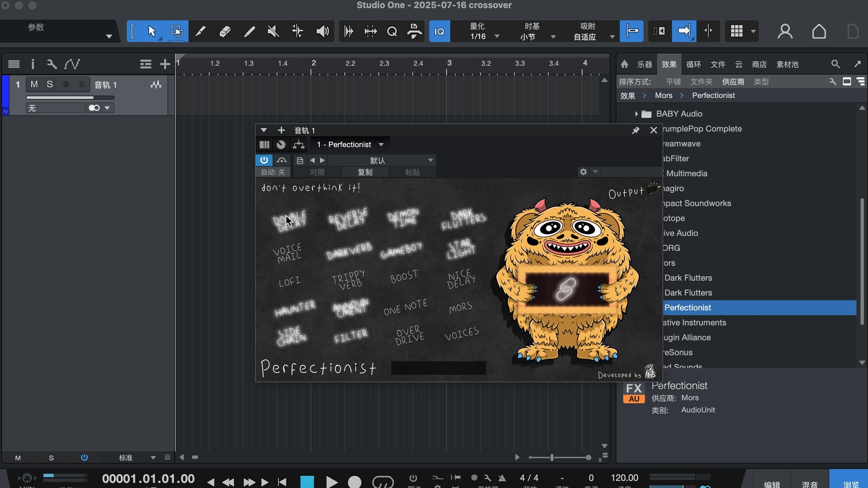
Task: Switch to 乐器 browser tab
Action: [645, 65]
